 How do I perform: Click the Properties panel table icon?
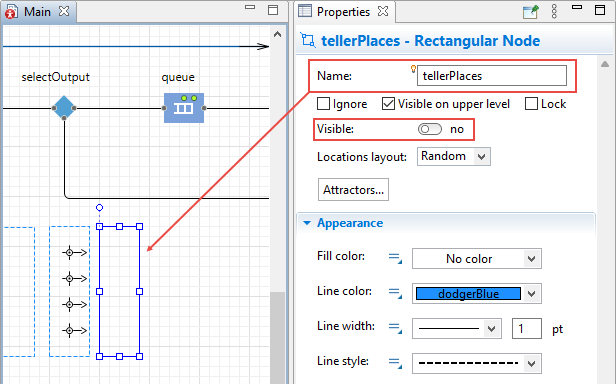pyautogui.click(x=304, y=11)
